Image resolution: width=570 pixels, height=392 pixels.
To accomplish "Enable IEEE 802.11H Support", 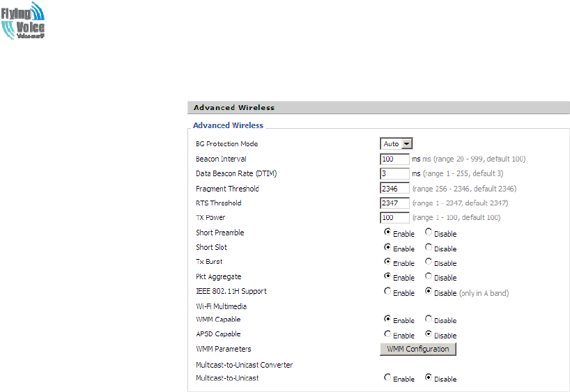I will 387,291.
